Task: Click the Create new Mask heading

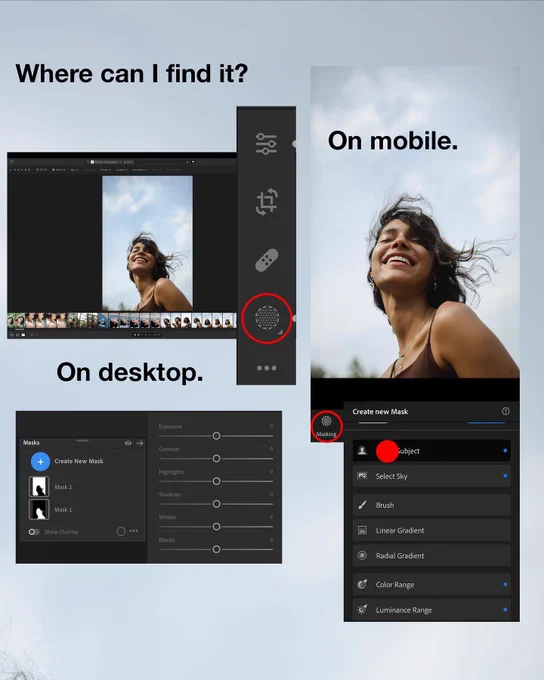Action: click(380, 412)
